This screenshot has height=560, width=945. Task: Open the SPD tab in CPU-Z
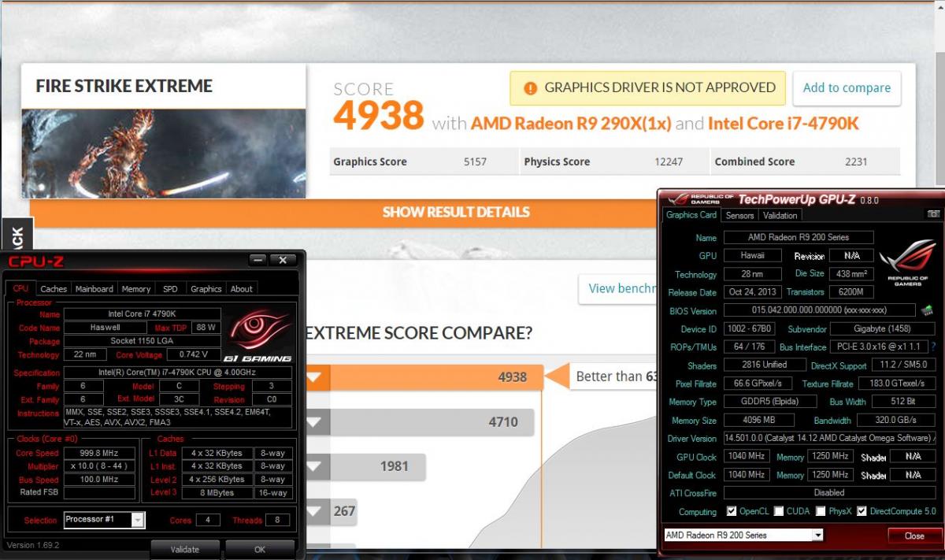pyautogui.click(x=170, y=289)
